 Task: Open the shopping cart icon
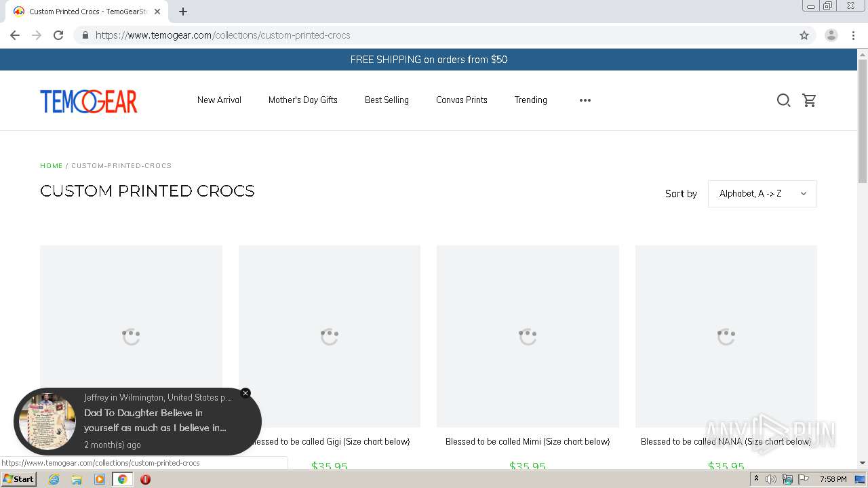pyautogui.click(x=809, y=100)
